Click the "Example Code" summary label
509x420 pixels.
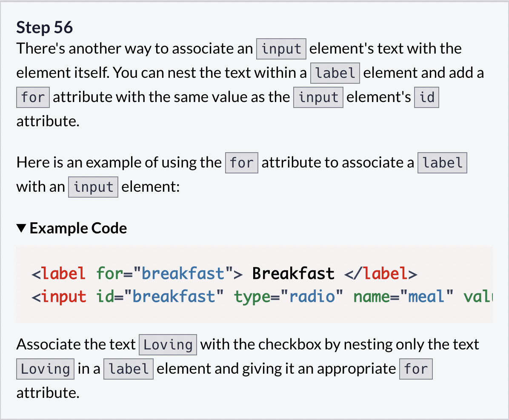[x=78, y=229]
